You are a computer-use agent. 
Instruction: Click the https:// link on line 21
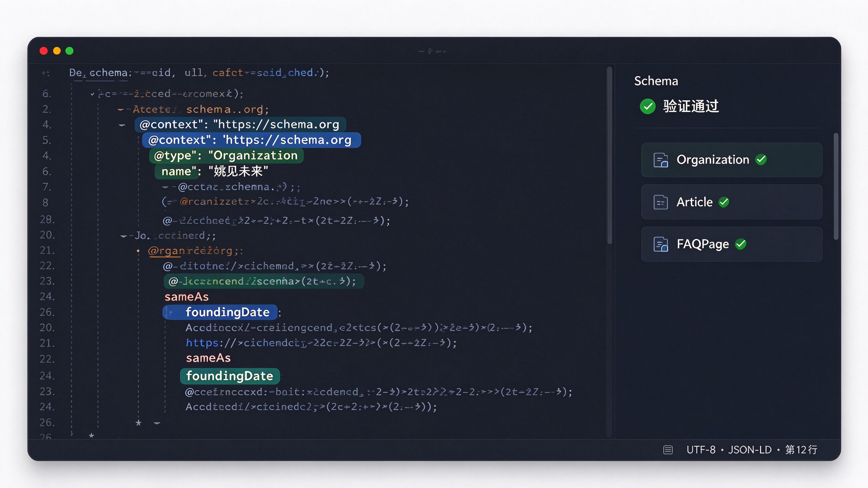coord(321,343)
